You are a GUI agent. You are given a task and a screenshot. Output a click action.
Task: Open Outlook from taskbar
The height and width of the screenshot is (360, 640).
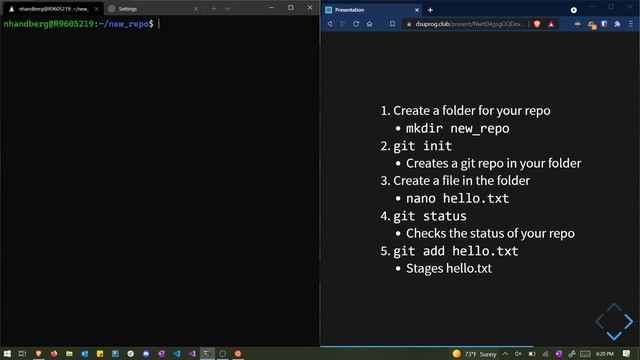coord(84,353)
